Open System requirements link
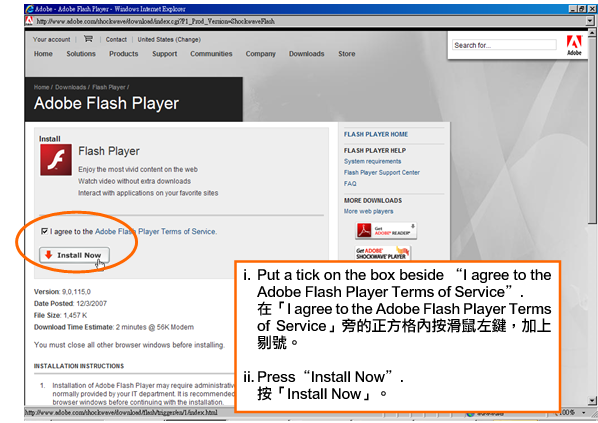 (x=372, y=161)
